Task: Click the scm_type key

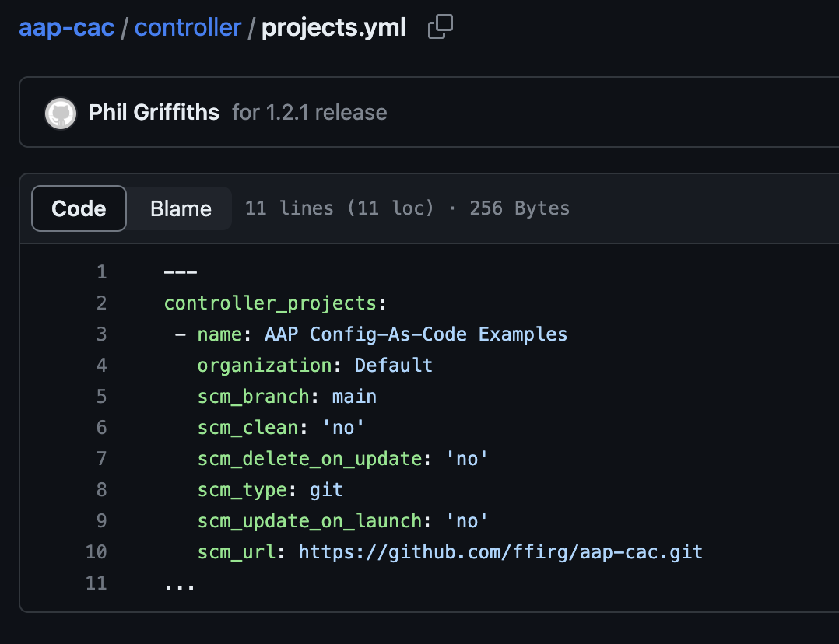Action: coord(242,489)
